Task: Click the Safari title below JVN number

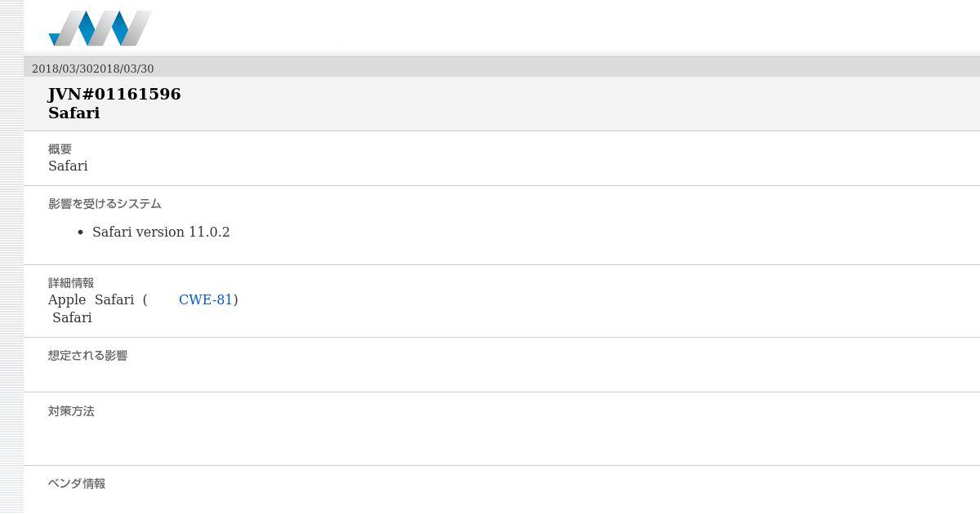Action: pos(73,113)
